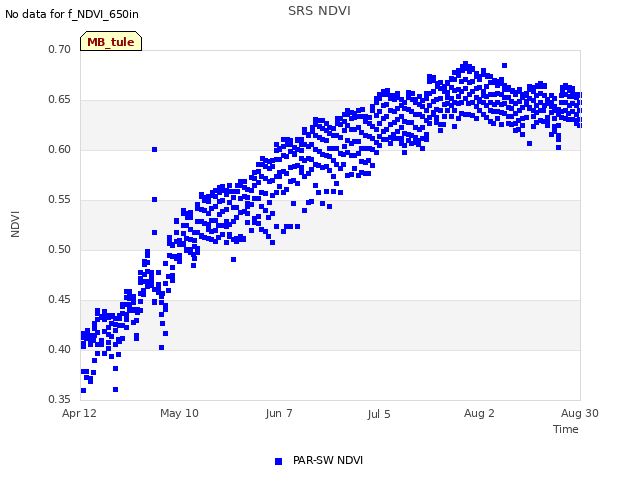Viewport: 640px width, 480px height.
Task: Click the Jul 5 x-axis label
Action: click(x=379, y=414)
